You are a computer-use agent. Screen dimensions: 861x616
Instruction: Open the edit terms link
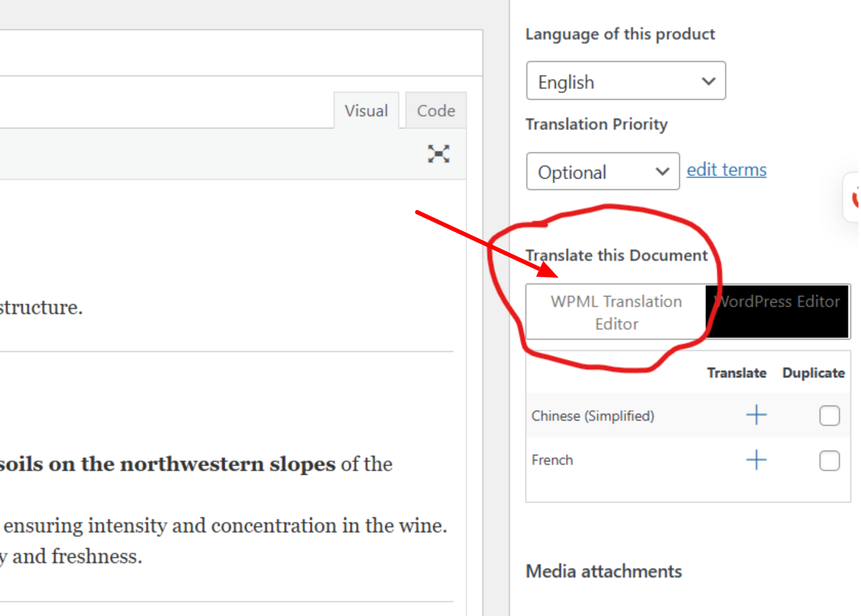(x=726, y=170)
